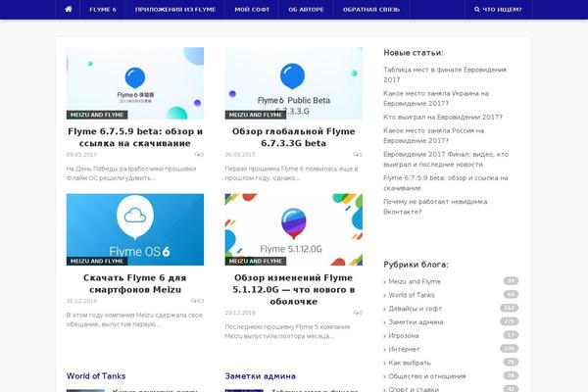Open Flyme OS 6 cloud thumbnail

coord(135,229)
